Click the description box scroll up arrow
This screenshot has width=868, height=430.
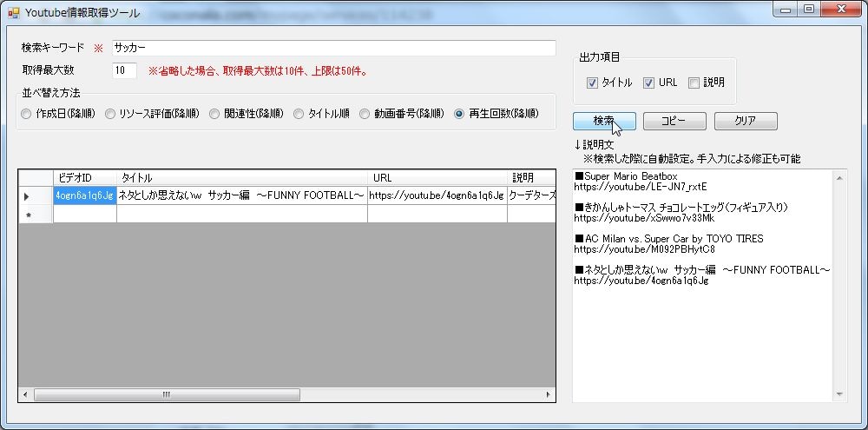point(839,177)
